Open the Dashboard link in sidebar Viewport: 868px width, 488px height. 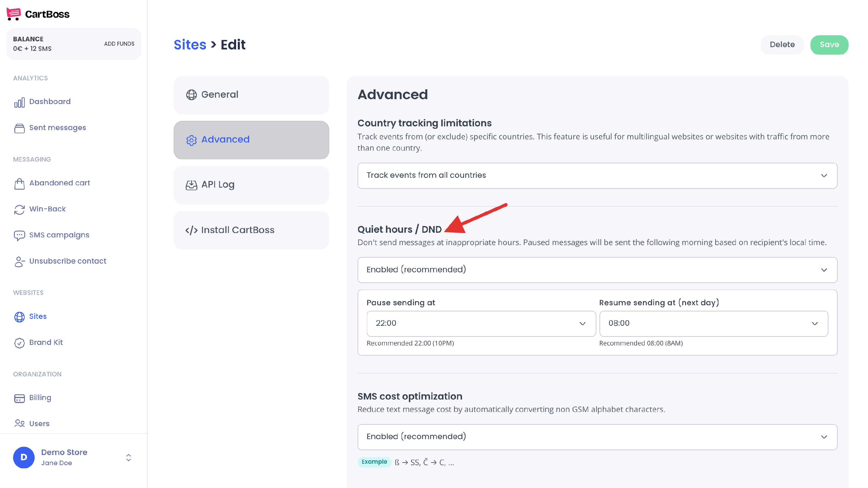pos(50,102)
